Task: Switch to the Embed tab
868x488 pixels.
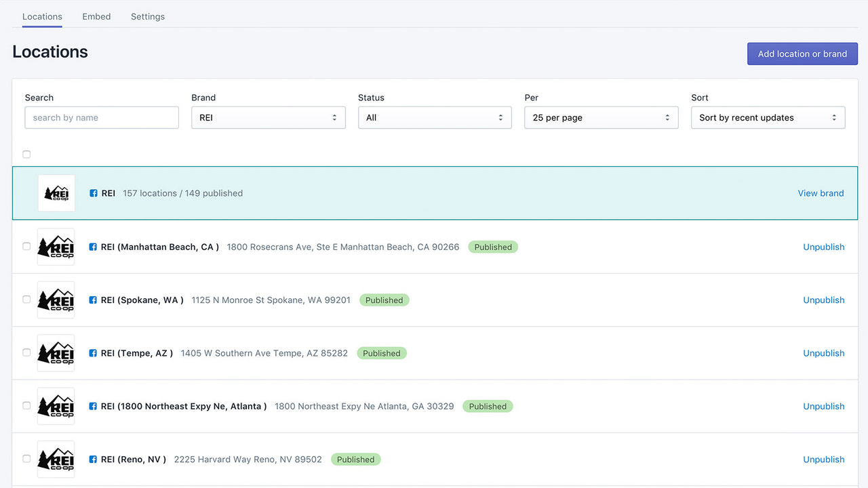Action: [96, 16]
